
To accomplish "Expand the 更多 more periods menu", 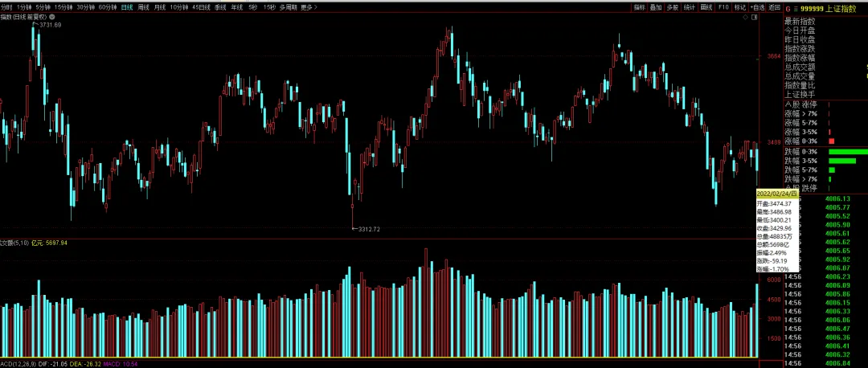I will (309, 7).
